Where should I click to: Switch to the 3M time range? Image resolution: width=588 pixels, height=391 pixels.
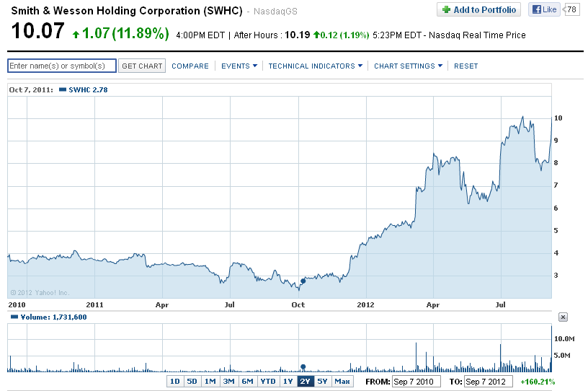pos(228,382)
